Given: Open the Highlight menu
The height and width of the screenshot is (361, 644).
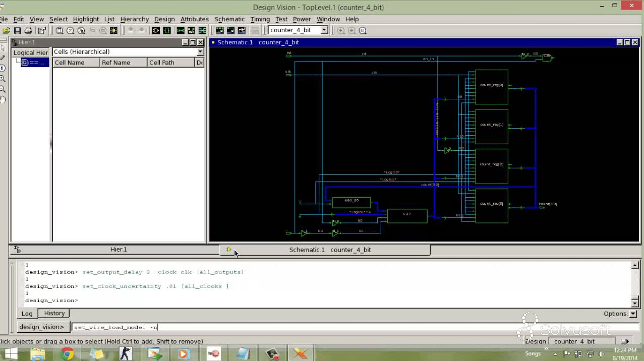Looking at the screenshot, I should point(86,19).
